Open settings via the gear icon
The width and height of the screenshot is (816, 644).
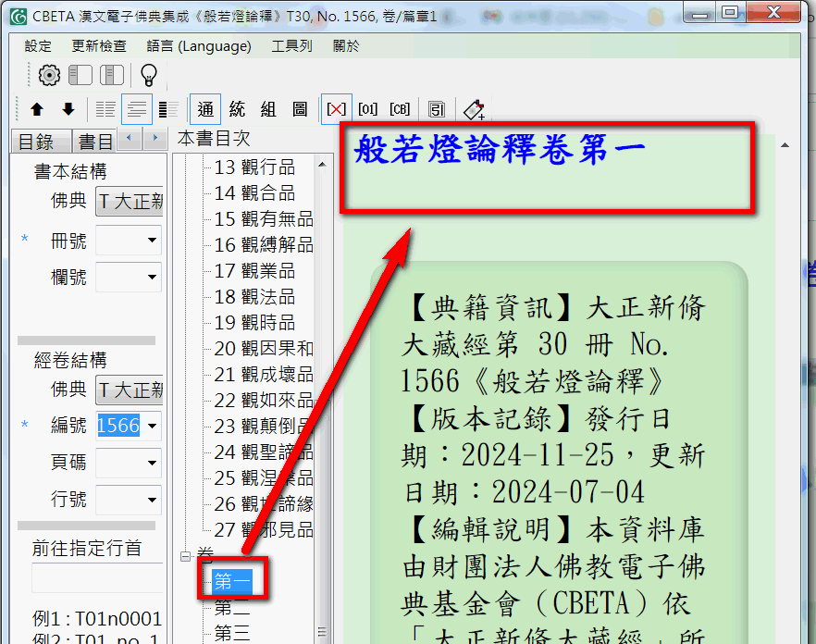click(49, 75)
